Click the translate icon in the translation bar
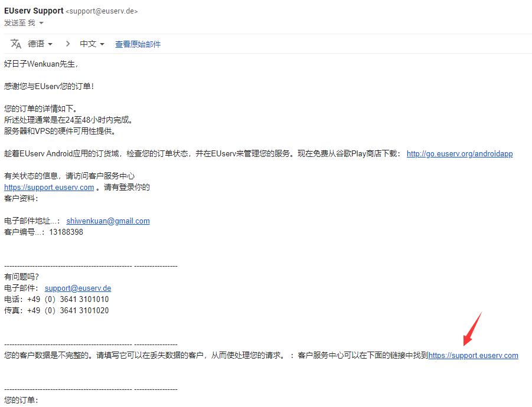 (16, 44)
